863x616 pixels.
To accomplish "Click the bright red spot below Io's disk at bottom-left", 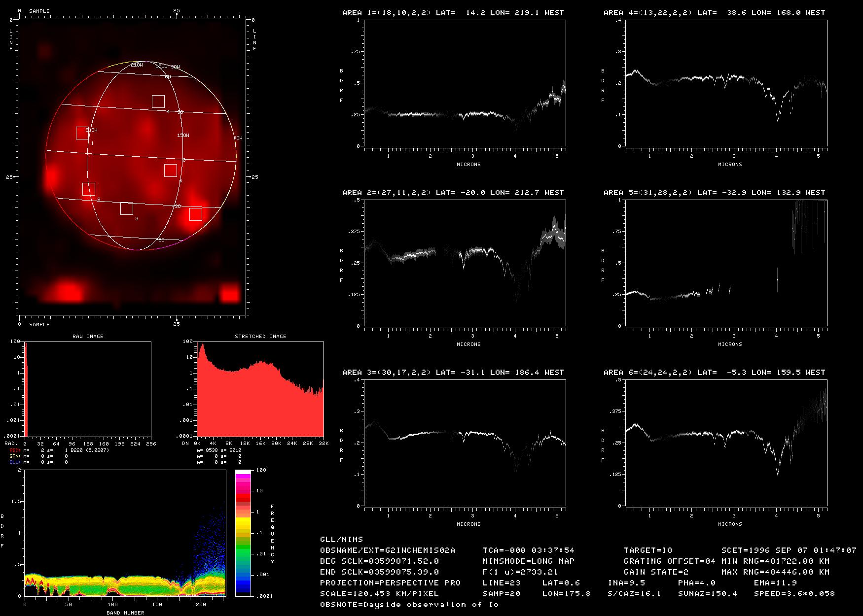I will (68, 291).
